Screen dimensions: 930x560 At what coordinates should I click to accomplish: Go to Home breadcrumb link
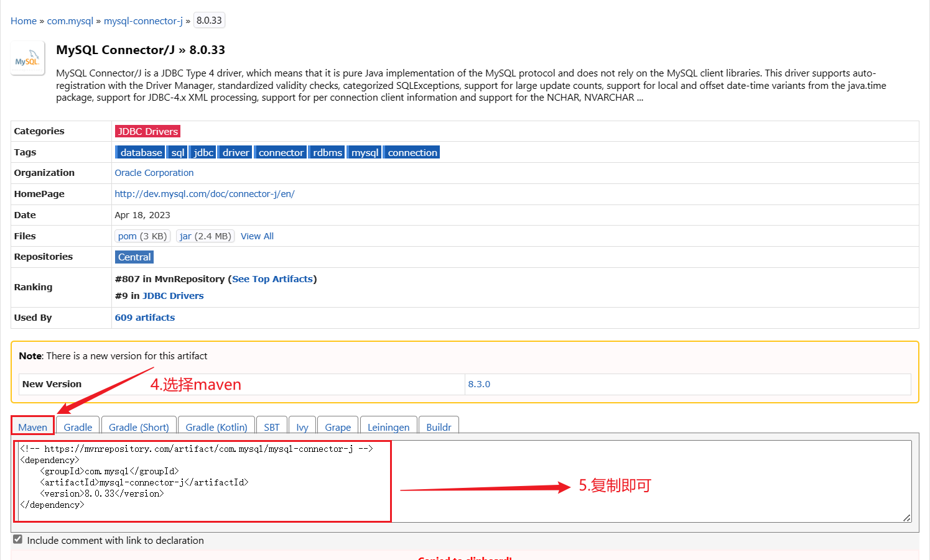pos(24,21)
